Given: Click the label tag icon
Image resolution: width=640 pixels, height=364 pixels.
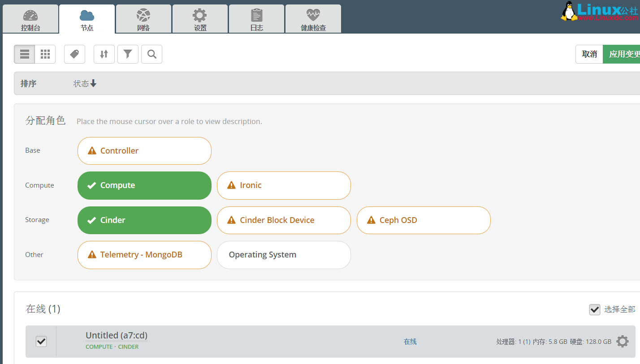Looking at the screenshot, I should click(74, 54).
